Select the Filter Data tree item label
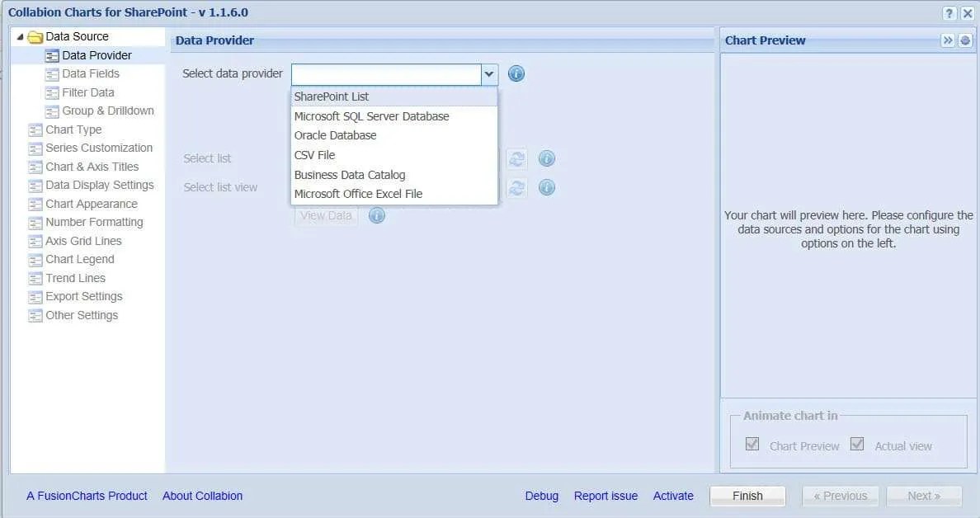 coord(88,92)
